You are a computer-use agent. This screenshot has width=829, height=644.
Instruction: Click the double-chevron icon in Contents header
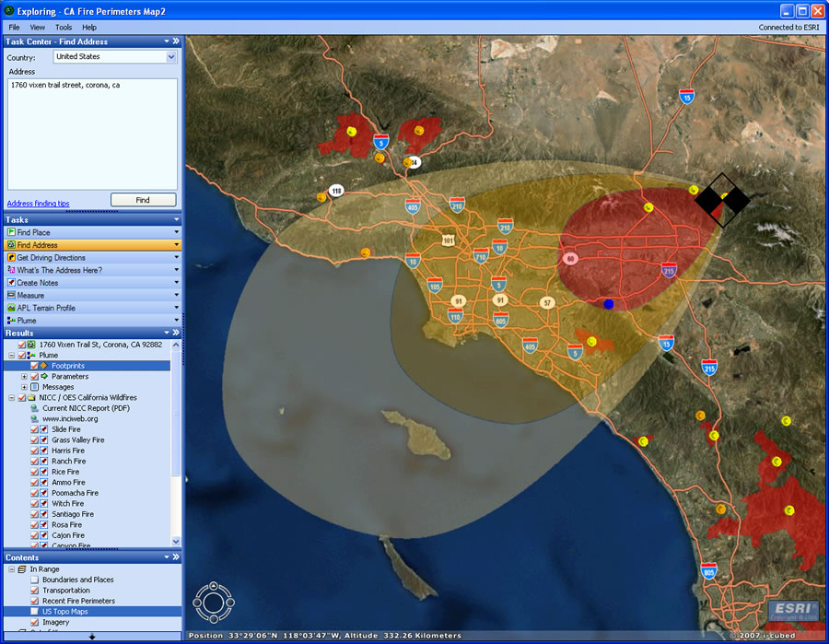(x=176, y=556)
